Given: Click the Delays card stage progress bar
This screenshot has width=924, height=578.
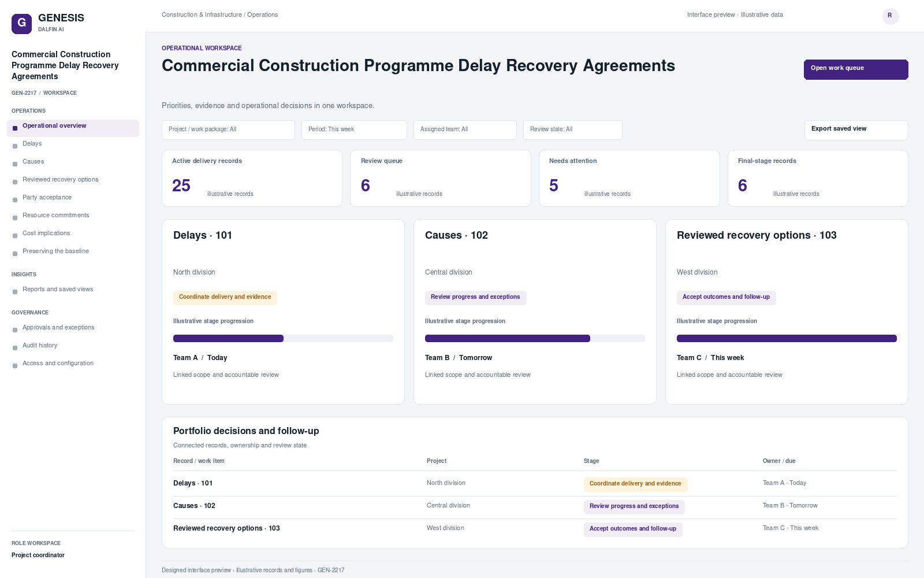Looking at the screenshot, I should pos(283,339).
